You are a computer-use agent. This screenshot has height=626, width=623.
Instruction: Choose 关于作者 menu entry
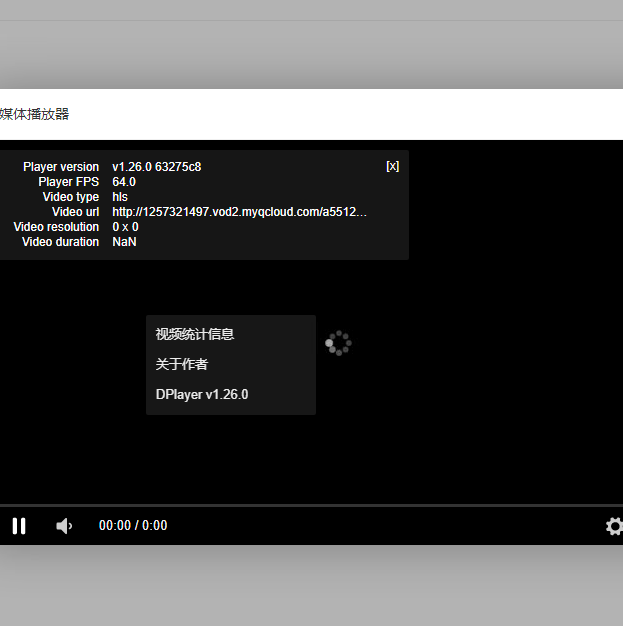pyautogui.click(x=182, y=365)
